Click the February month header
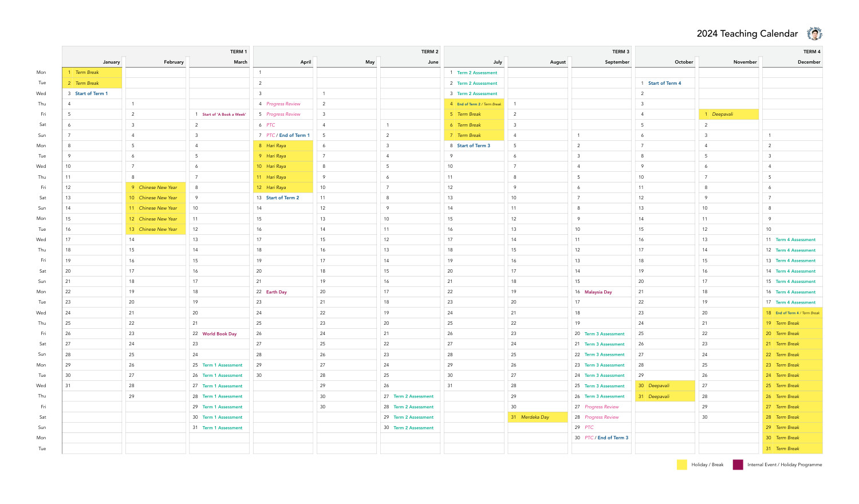The width and height of the screenshot is (859, 504). [x=174, y=62]
